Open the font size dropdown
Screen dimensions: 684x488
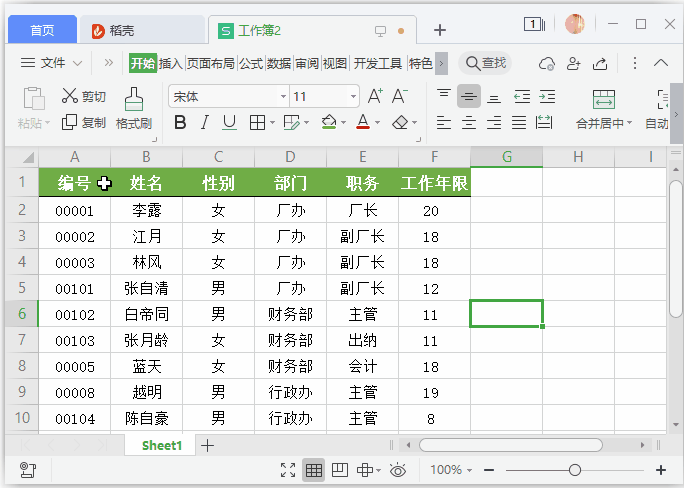pos(353,97)
